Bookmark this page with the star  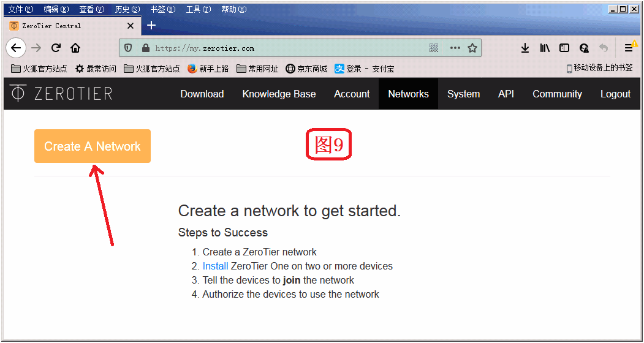[x=472, y=48]
